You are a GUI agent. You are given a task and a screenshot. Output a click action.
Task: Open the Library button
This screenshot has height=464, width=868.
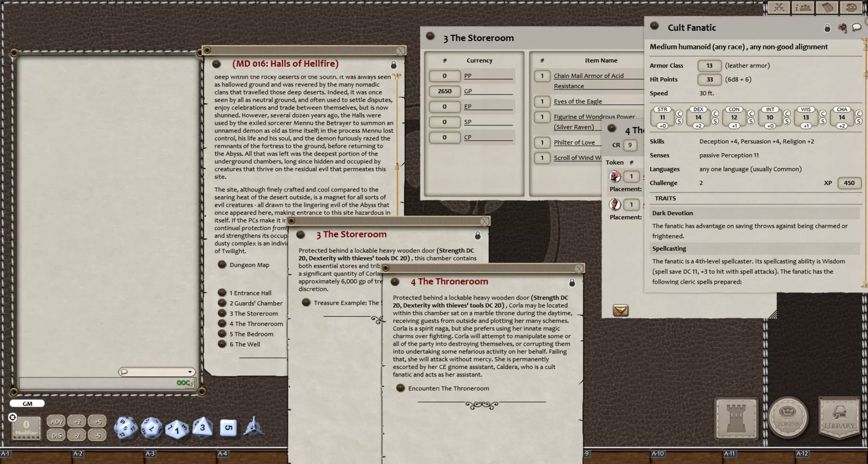[x=840, y=418]
